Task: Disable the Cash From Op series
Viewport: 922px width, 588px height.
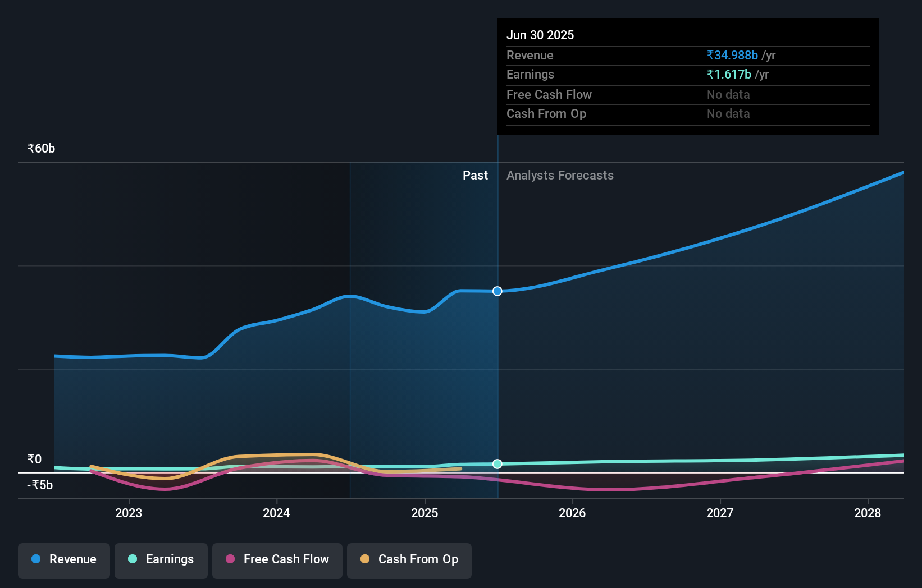Action: click(409, 559)
